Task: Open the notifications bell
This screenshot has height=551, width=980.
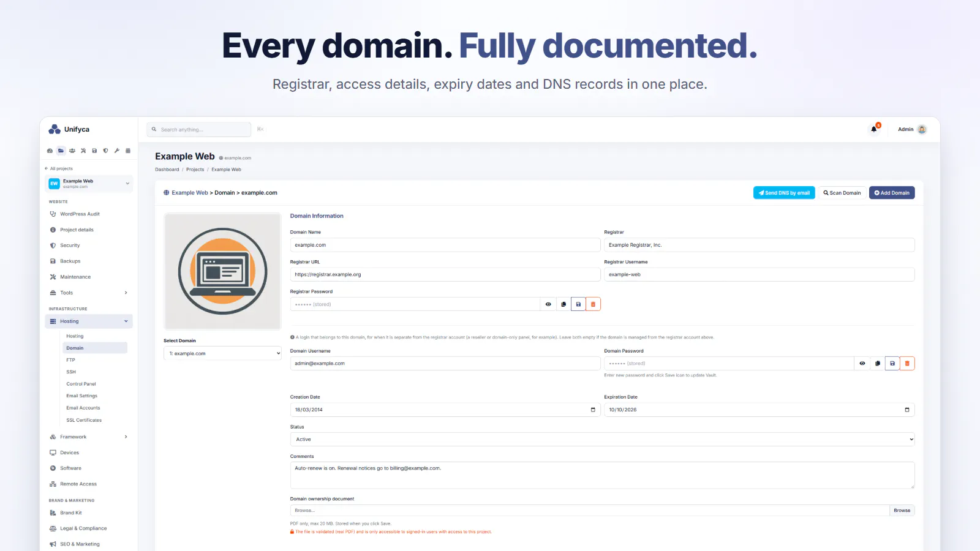Action: 874,129
